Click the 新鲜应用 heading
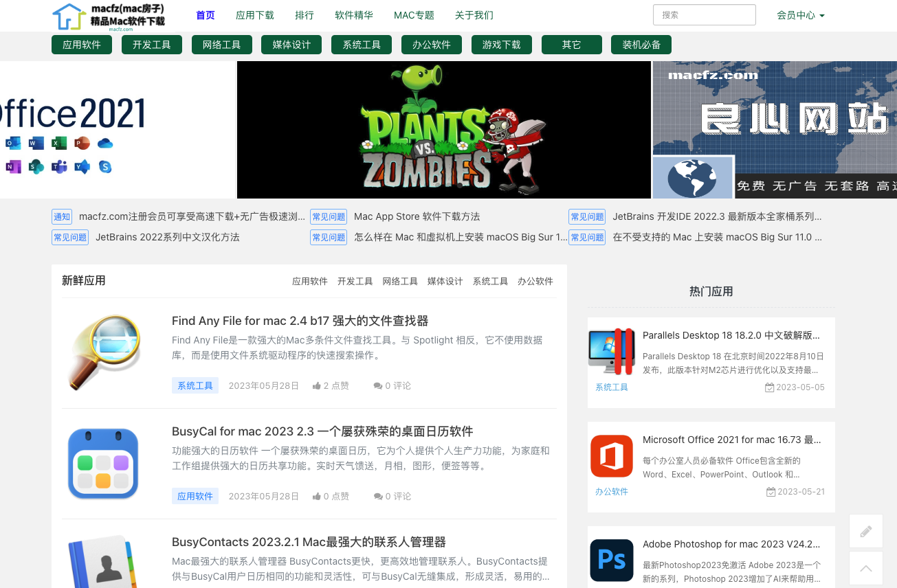 pos(84,281)
